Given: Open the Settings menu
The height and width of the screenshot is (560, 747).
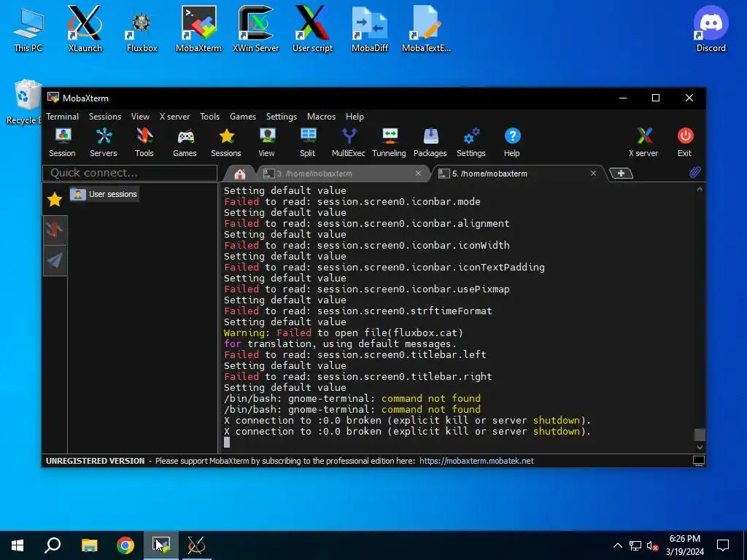Looking at the screenshot, I should click(281, 117).
